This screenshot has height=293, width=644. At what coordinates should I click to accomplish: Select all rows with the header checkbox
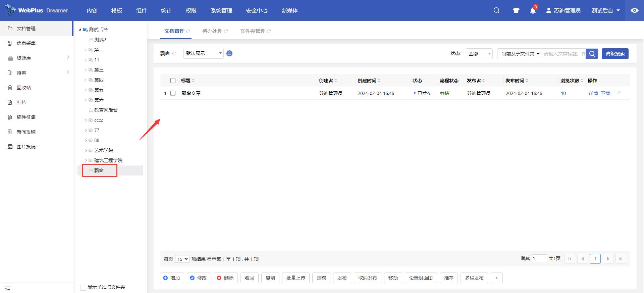(173, 81)
